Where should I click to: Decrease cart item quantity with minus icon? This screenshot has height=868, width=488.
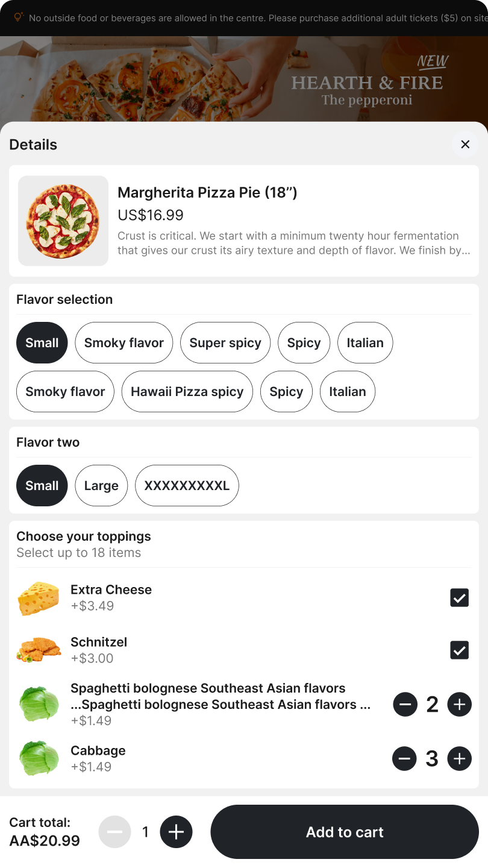pos(115,832)
